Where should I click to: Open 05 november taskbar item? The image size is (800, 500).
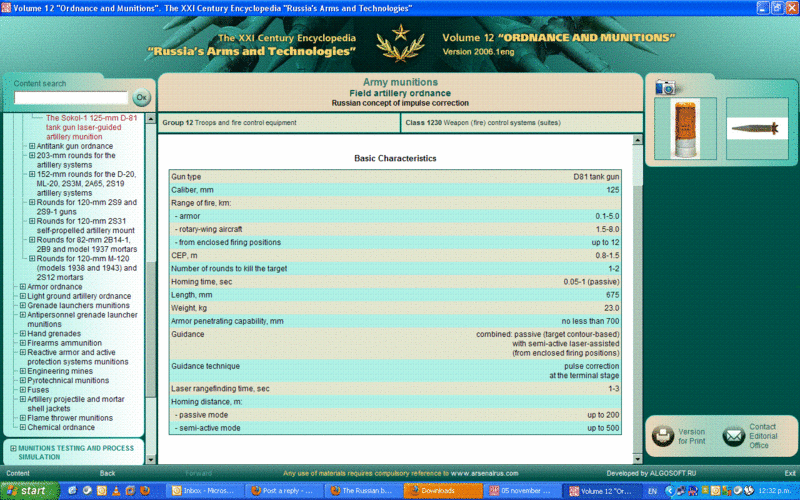click(522, 491)
